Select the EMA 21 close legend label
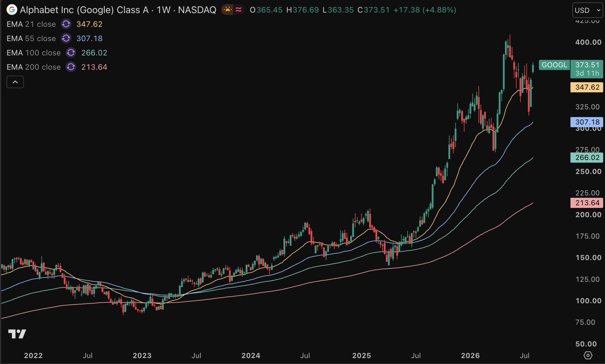Image resolution: width=605 pixels, height=364 pixels. click(x=31, y=24)
